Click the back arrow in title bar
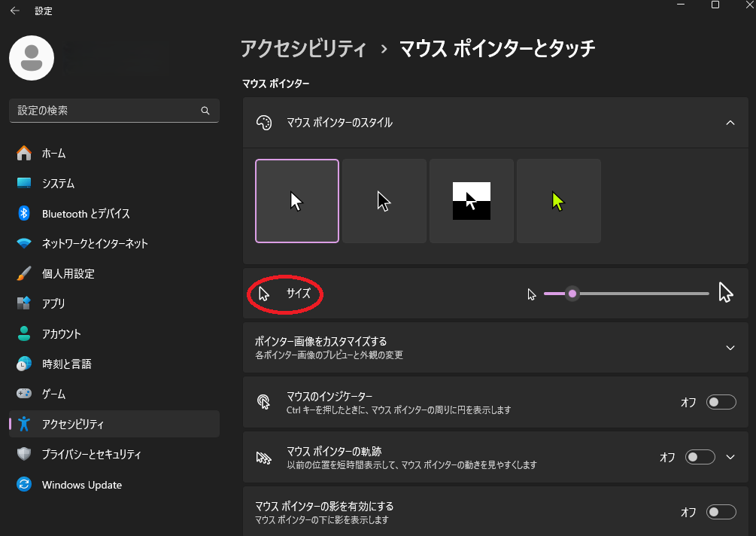 point(15,11)
